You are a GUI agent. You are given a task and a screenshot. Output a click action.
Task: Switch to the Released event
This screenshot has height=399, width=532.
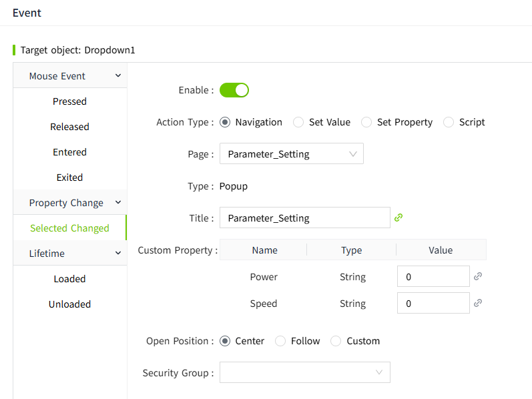point(69,127)
